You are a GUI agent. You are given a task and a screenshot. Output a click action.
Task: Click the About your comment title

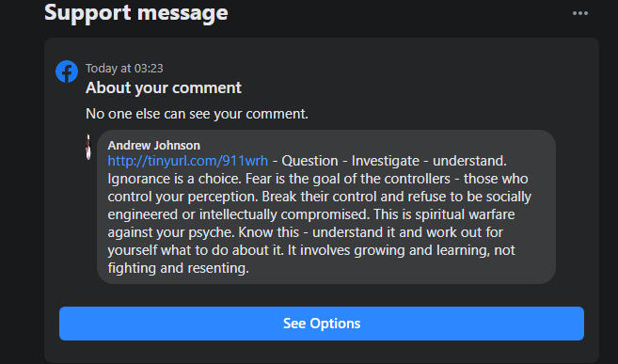(164, 87)
